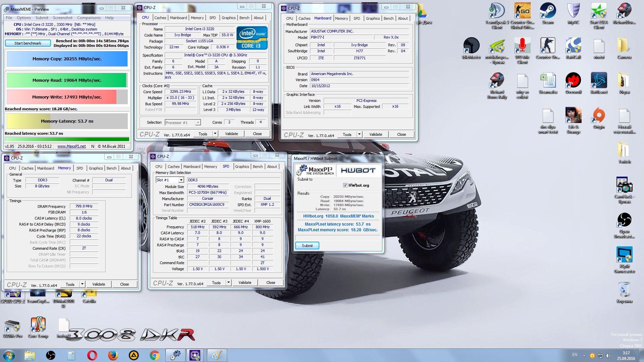The width and height of the screenshot is (644, 362).
Task: Click the Memory-Write result bar
Action: pyautogui.click(x=67, y=97)
